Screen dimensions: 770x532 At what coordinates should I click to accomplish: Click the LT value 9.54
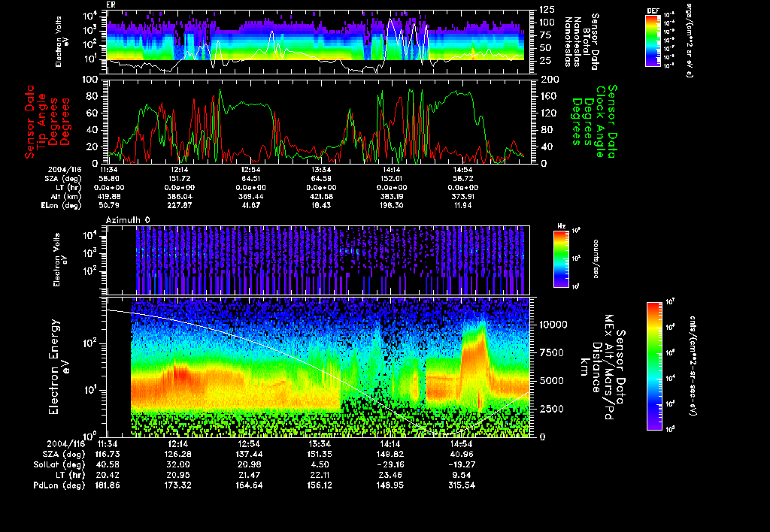tap(462, 475)
